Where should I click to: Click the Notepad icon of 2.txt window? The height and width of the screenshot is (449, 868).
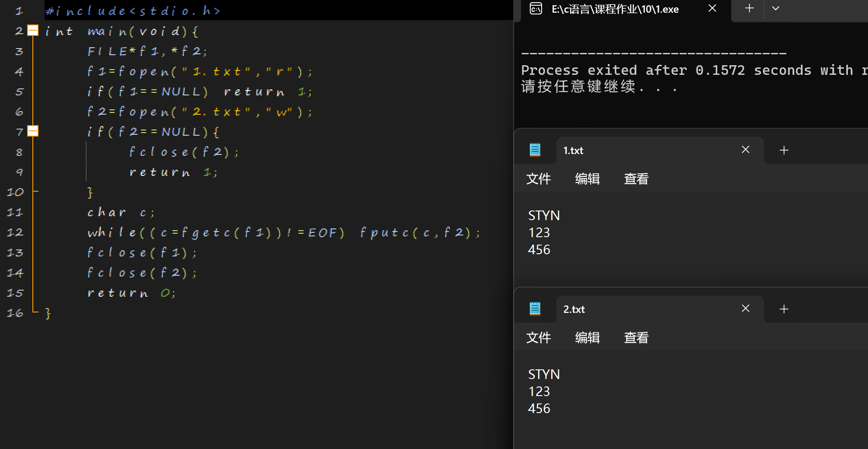click(x=535, y=309)
